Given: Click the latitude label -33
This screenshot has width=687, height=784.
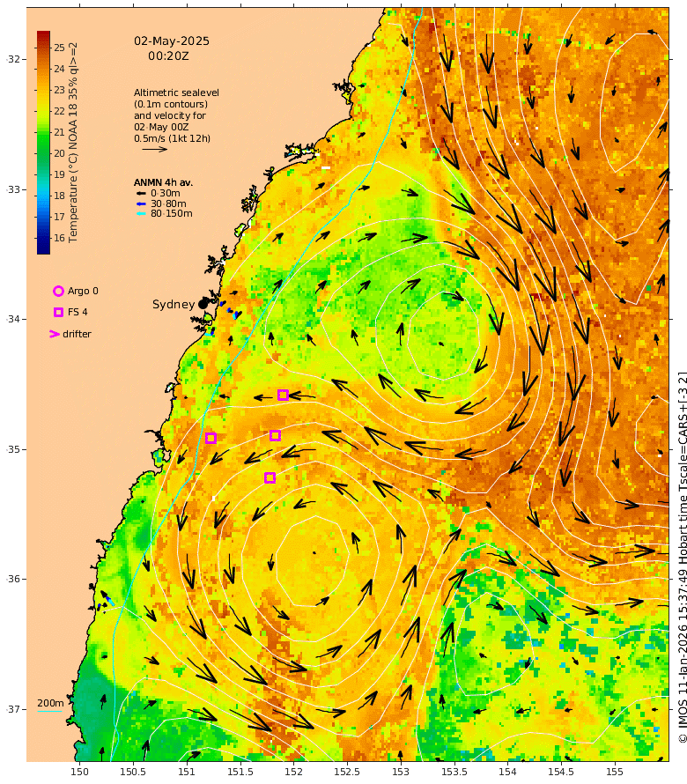Looking at the screenshot, I should [x=13, y=189].
